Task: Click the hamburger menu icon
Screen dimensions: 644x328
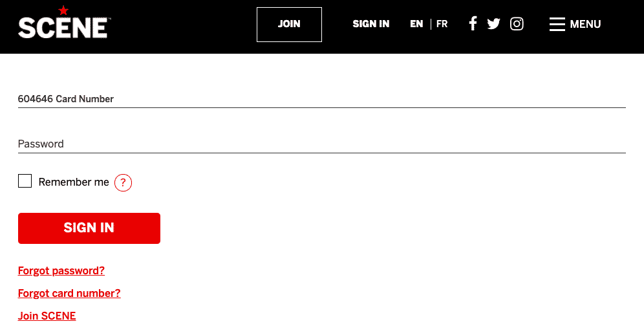Action: point(557,24)
